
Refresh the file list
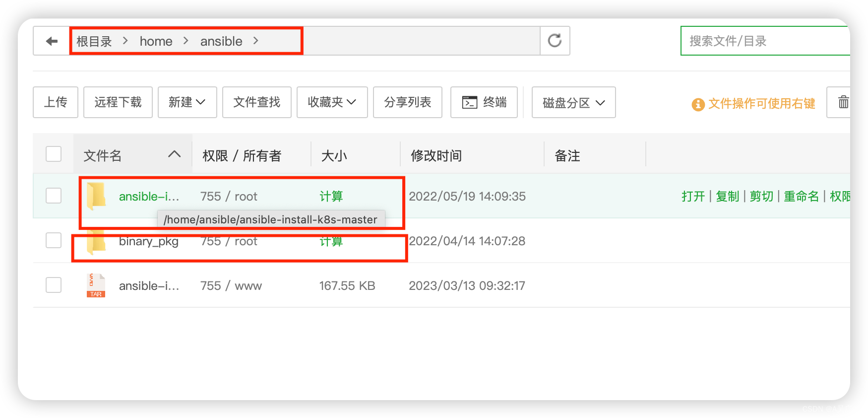coord(555,41)
